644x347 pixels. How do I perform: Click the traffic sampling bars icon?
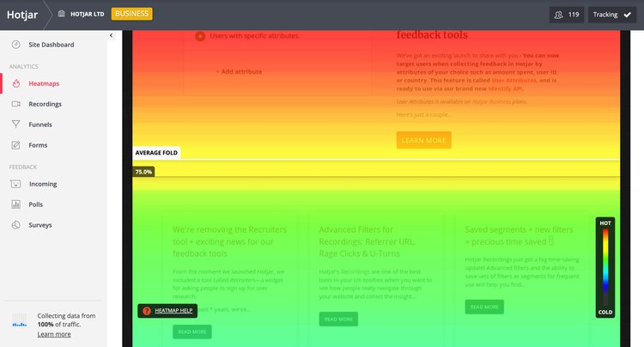pyautogui.click(x=19, y=320)
